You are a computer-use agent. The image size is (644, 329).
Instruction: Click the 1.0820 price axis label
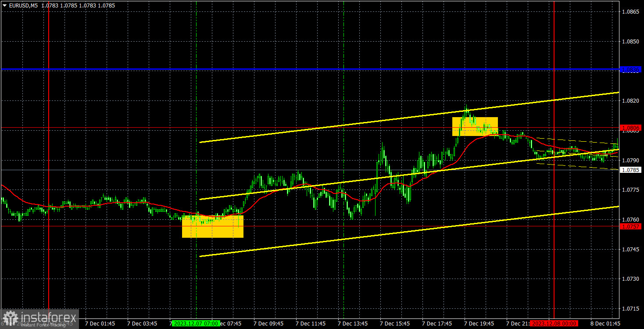click(630, 100)
